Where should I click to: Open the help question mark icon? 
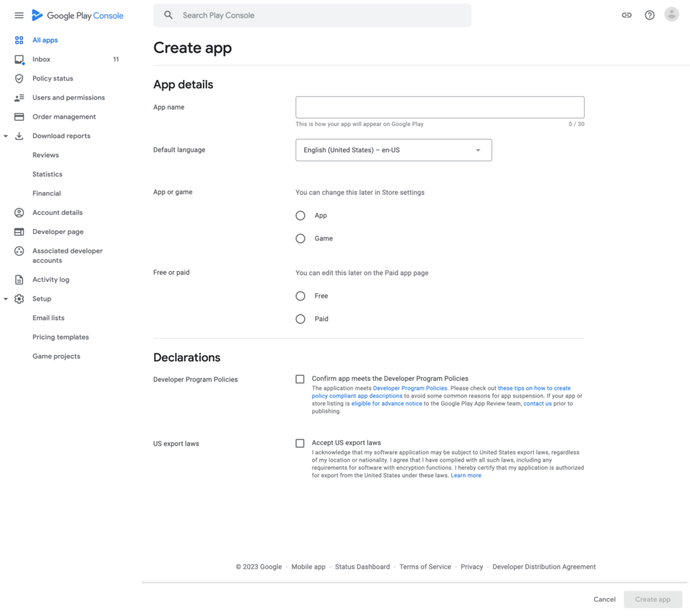click(x=650, y=16)
